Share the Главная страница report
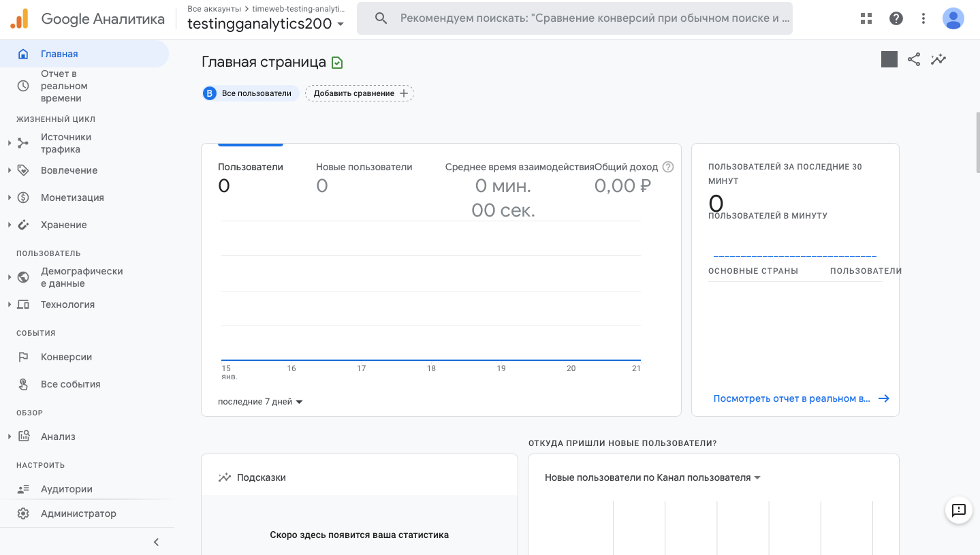This screenshot has width=980, height=555. pos(913,59)
